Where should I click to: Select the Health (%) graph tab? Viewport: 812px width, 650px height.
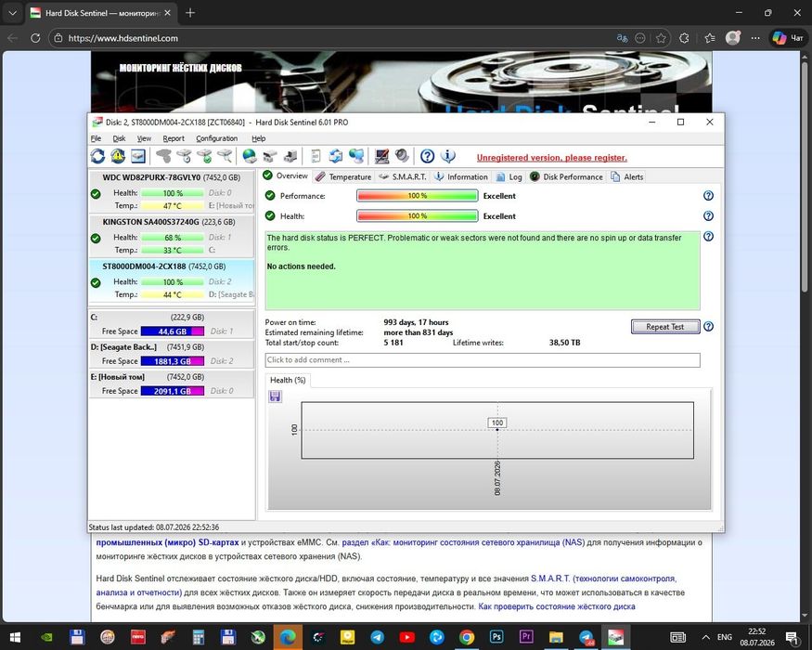[x=288, y=380]
